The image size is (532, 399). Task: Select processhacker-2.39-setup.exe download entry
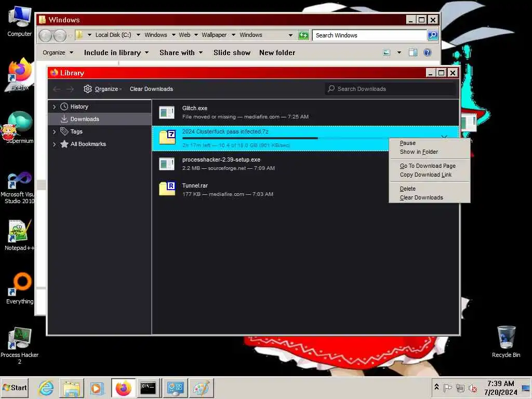(x=305, y=164)
